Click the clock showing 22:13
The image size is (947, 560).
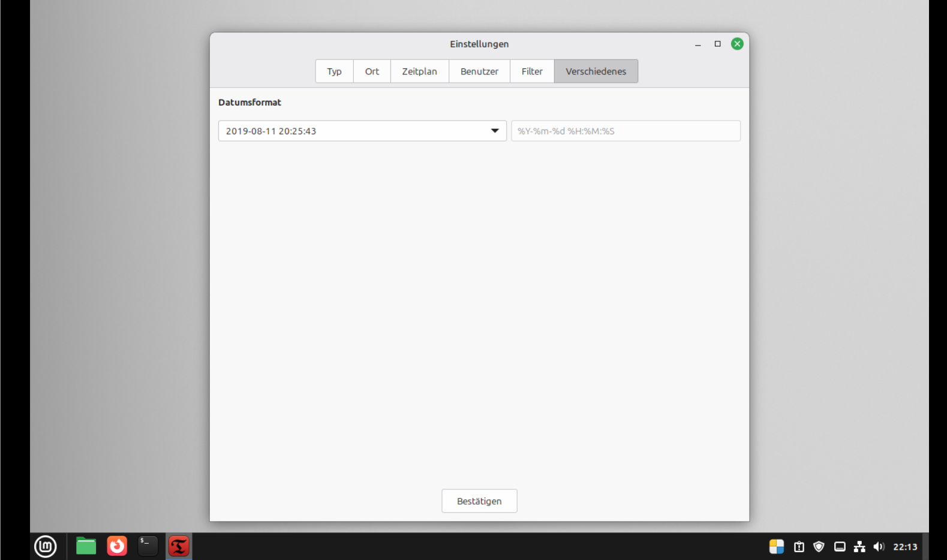pos(905,546)
